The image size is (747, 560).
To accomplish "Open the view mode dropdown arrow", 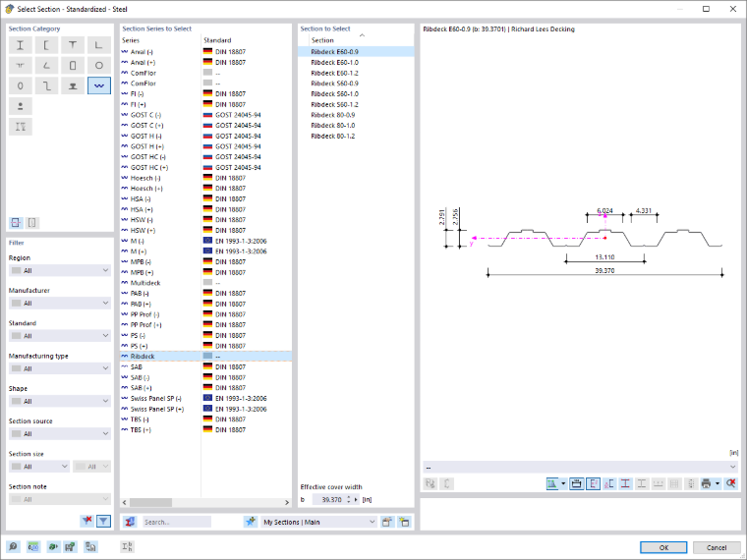I will tap(563, 483).
